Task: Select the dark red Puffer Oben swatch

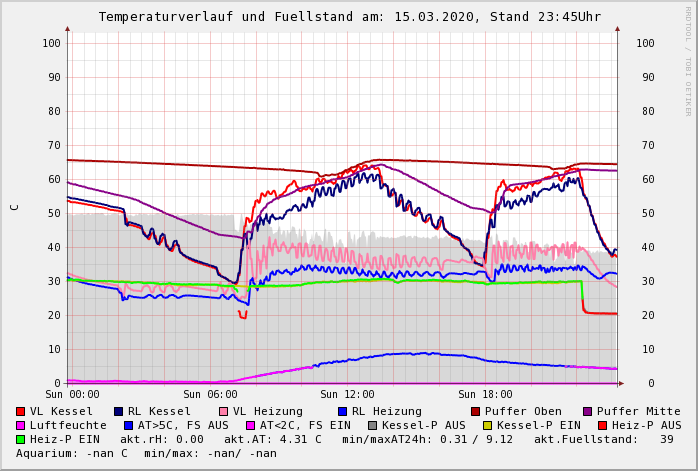Action: 476,411
